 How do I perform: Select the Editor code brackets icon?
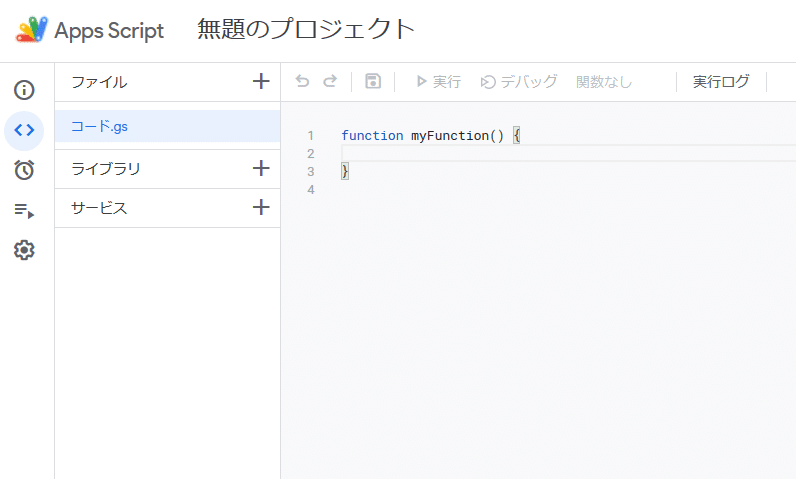click(x=24, y=130)
